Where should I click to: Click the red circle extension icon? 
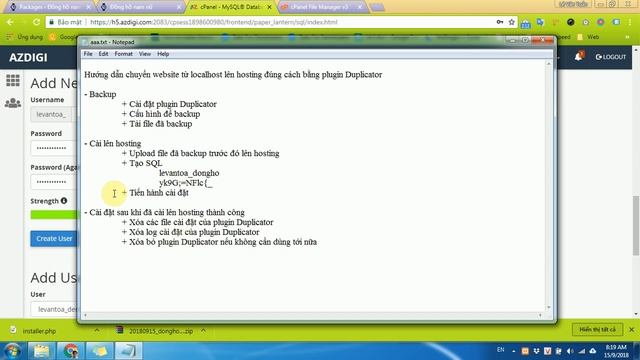click(600, 22)
